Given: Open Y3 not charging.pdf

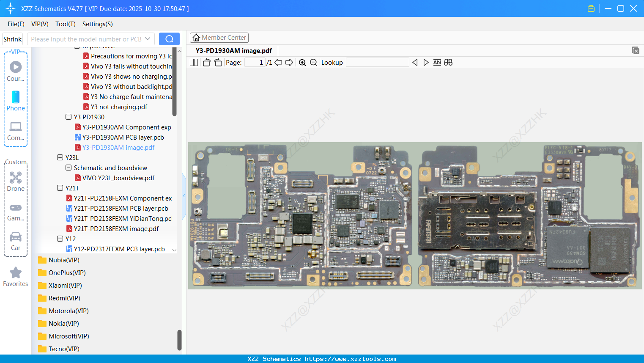Looking at the screenshot, I should coord(115,107).
